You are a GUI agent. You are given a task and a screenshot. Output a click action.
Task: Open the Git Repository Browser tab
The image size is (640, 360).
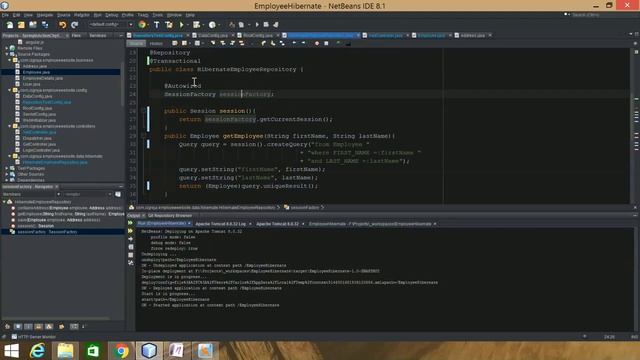tap(170, 216)
